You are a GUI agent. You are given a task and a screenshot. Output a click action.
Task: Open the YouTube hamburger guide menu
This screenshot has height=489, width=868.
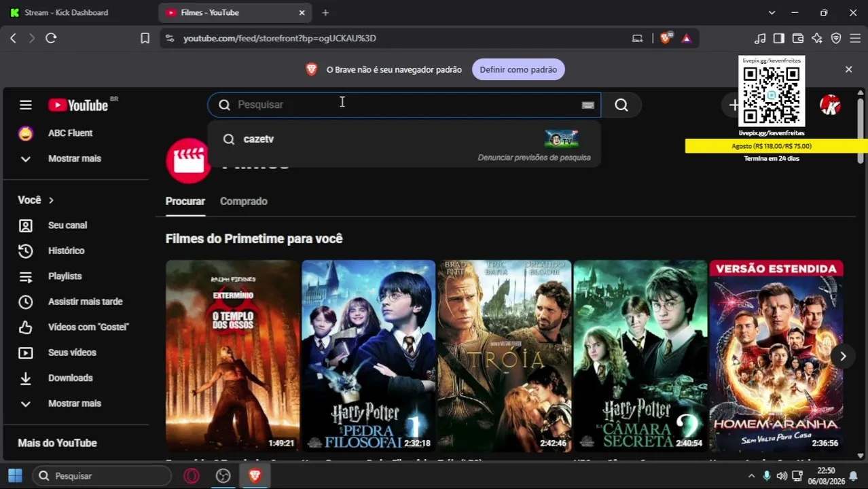(26, 105)
